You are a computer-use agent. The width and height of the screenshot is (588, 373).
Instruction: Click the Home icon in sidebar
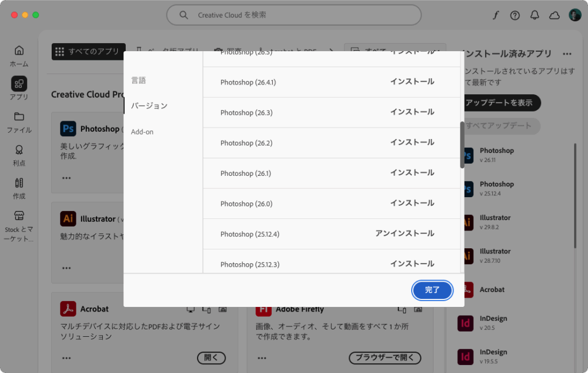[x=19, y=51]
